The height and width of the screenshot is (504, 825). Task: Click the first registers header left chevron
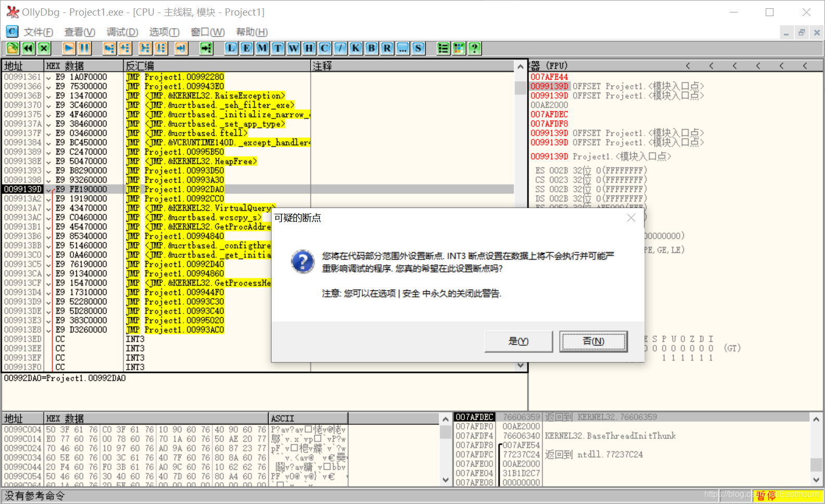(688, 66)
